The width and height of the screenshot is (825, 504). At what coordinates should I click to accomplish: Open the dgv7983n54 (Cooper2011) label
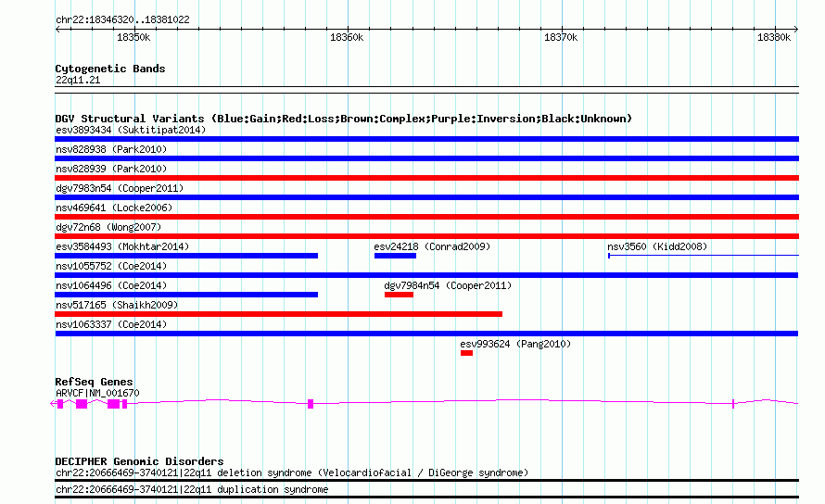(x=120, y=188)
